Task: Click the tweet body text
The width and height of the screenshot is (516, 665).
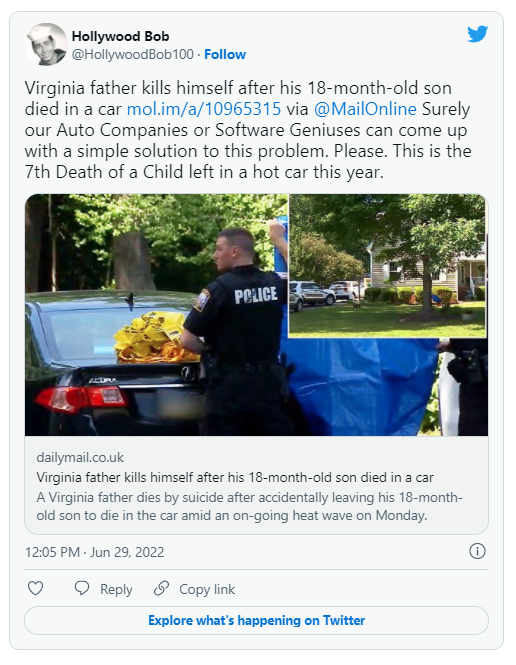Action: point(248,130)
